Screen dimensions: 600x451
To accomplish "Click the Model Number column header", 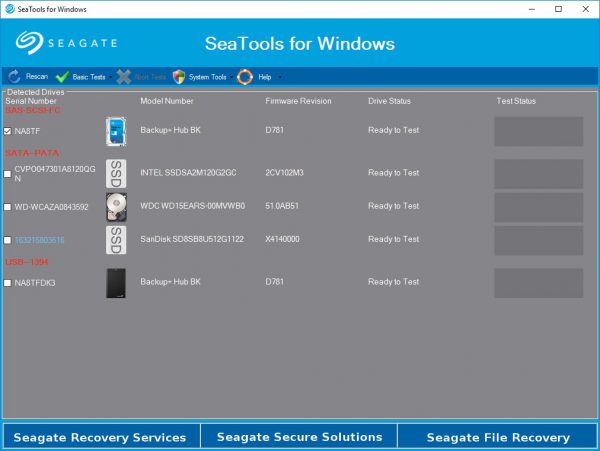I will coord(166,101).
